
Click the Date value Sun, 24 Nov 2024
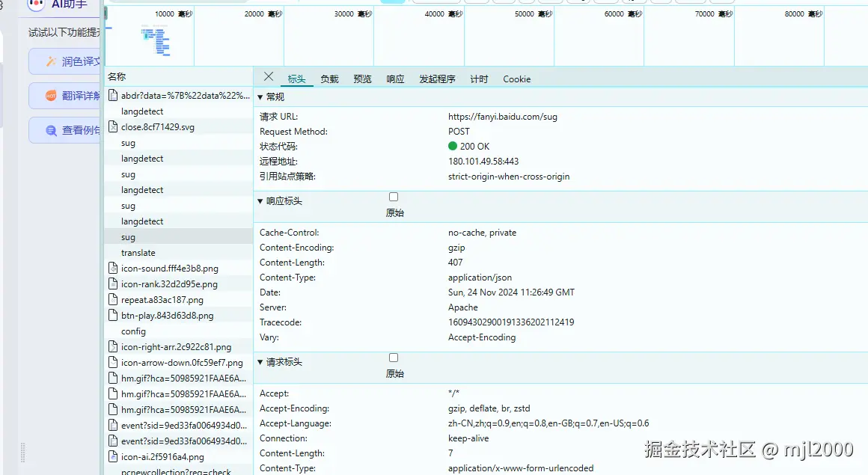click(x=511, y=292)
